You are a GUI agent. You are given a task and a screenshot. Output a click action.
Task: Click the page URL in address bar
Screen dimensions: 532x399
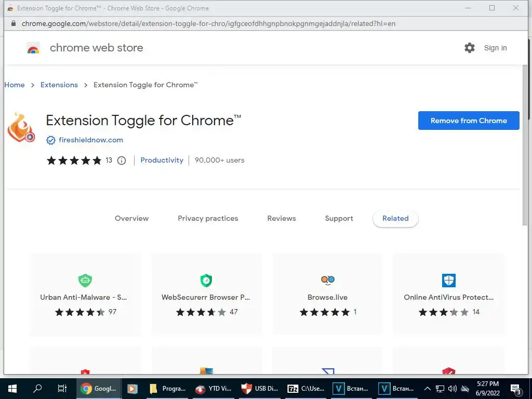click(209, 23)
